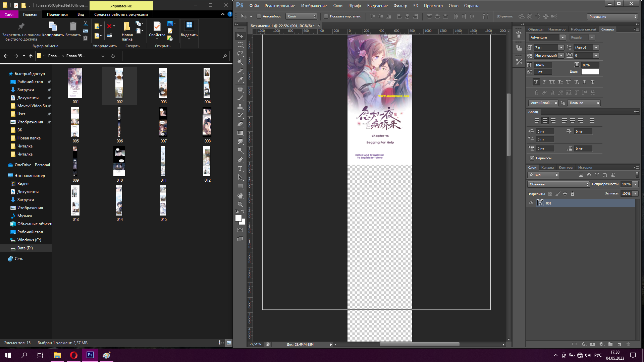Delete layer trash icon in Layers panel

pos(629,344)
